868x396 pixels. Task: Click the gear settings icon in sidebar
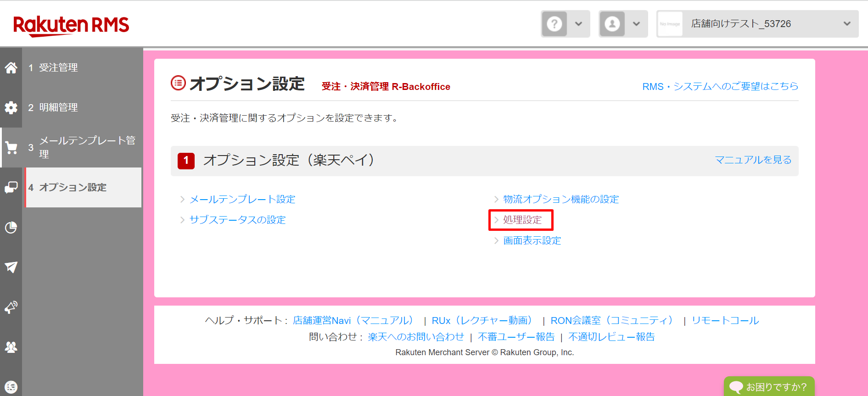pos(11,108)
